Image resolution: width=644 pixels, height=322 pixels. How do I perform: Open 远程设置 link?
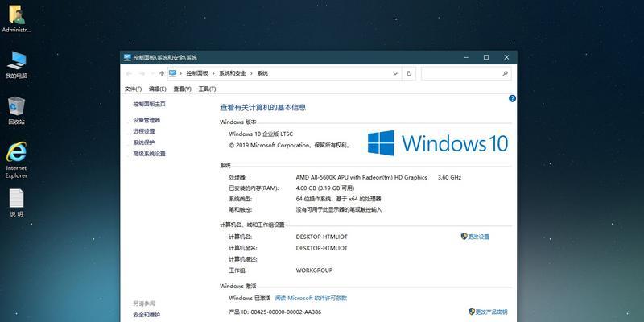[144, 131]
